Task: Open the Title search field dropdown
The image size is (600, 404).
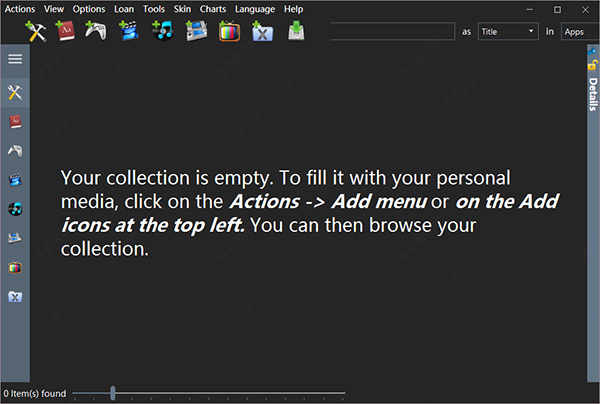Action: click(509, 32)
